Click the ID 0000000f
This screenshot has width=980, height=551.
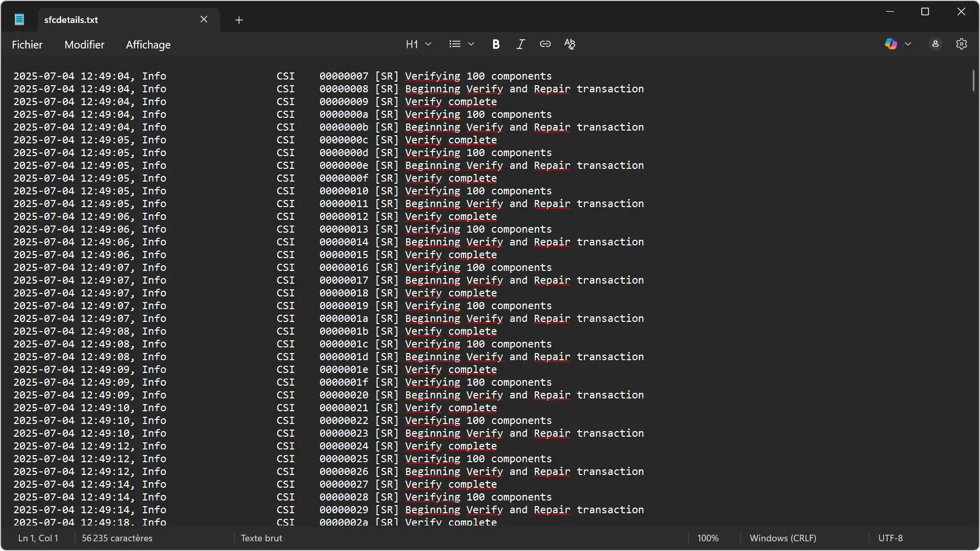click(344, 178)
